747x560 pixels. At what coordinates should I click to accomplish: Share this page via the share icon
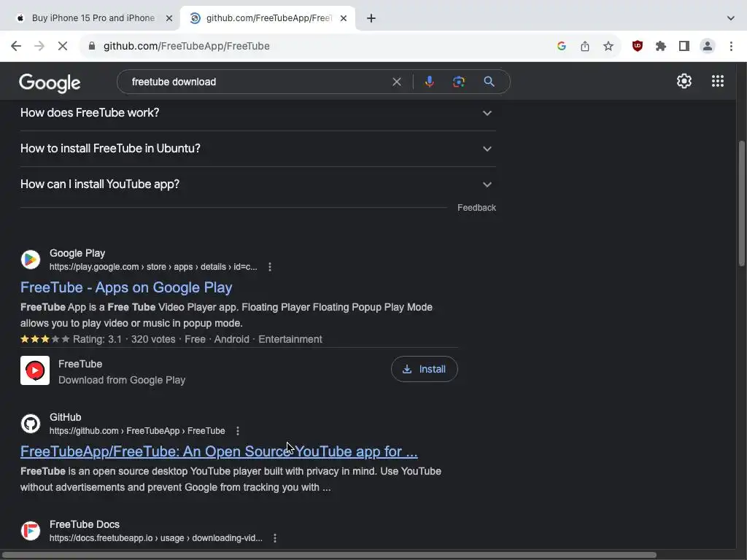click(x=585, y=46)
